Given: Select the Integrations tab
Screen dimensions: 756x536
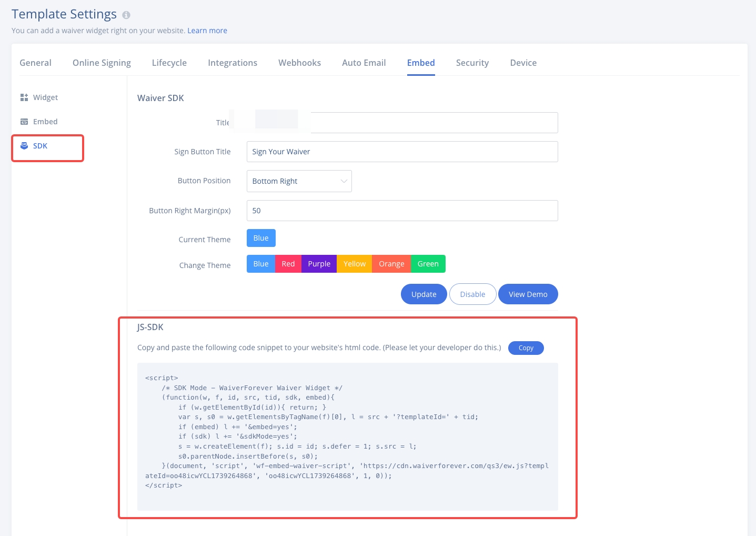Looking at the screenshot, I should click(x=233, y=63).
